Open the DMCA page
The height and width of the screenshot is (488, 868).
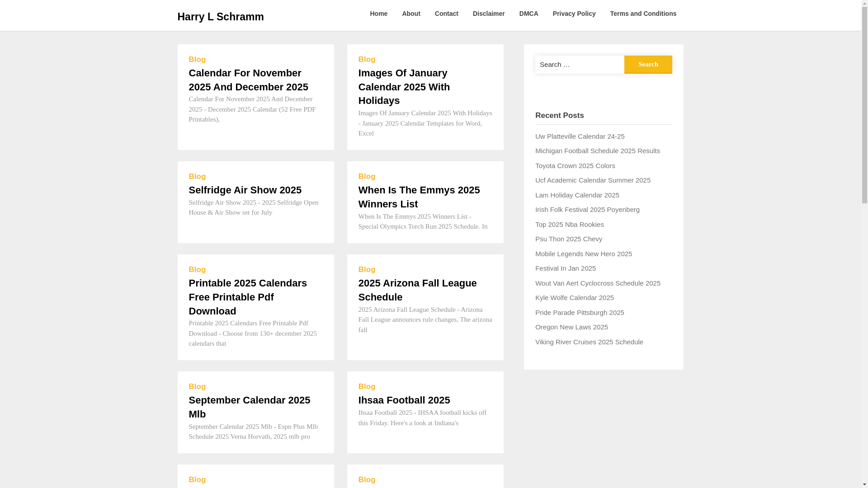(528, 14)
